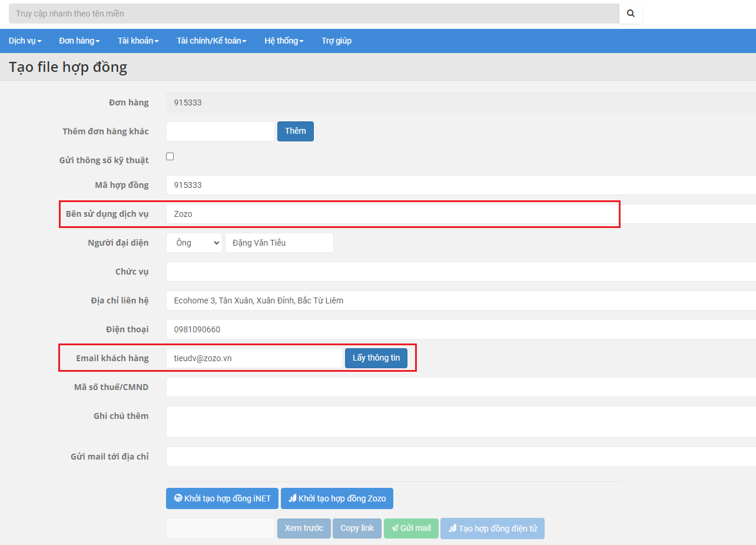This screenshot has height=545, width=756.
Task: Open the Trợ giúp menu item
Action: pyautogui.click(x=336, y=41)
